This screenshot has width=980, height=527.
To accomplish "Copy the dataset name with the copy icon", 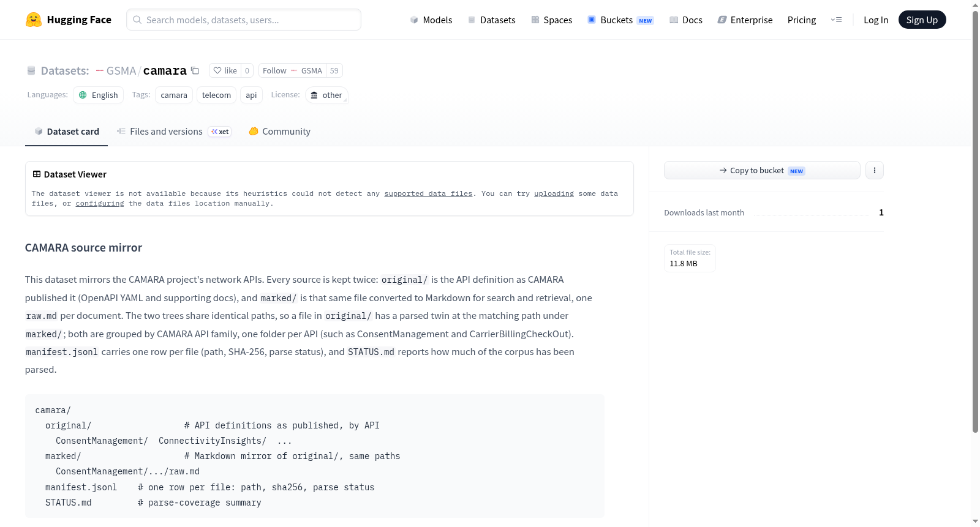I will [195, 70].
